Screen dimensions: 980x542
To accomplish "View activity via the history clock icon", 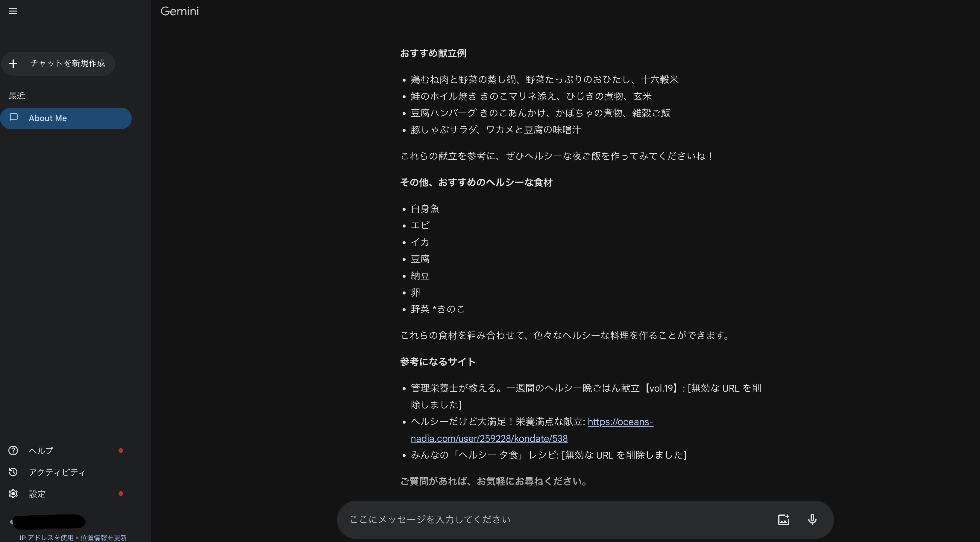I will pos(13,472).
